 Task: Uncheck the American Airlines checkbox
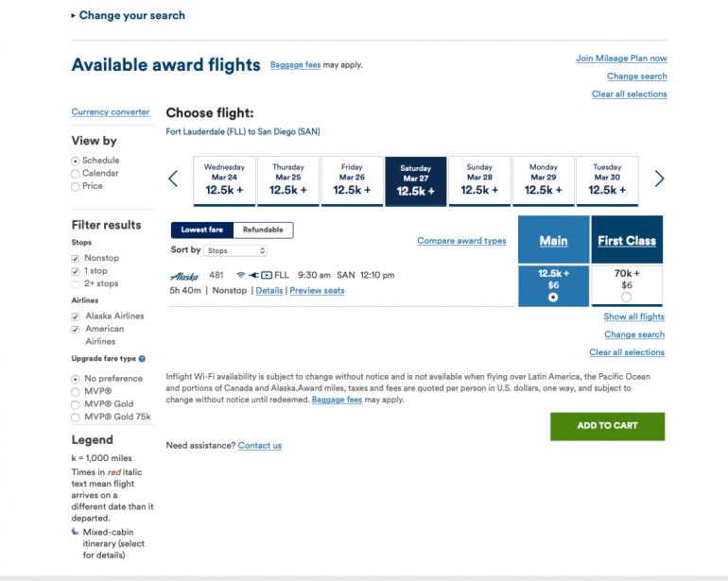76,329
